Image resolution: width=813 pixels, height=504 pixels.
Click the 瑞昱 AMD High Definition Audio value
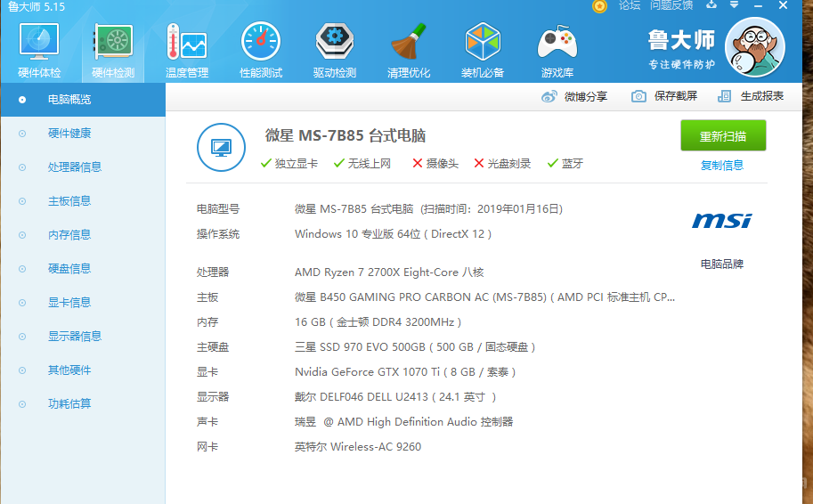[x=404, y=422]
